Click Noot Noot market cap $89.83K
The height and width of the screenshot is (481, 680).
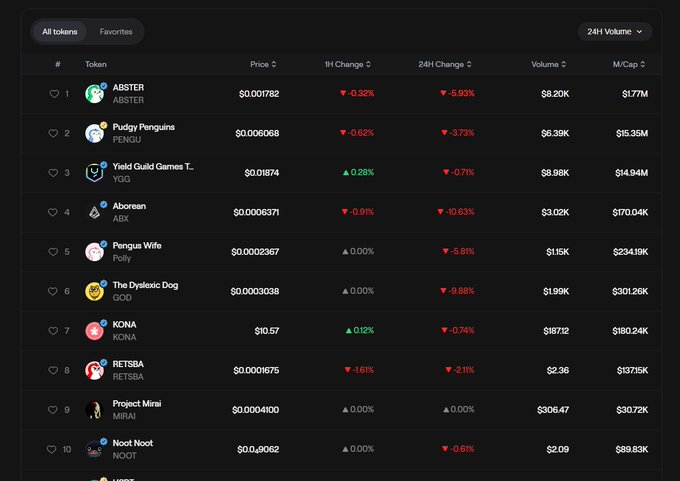pos(632,449)
